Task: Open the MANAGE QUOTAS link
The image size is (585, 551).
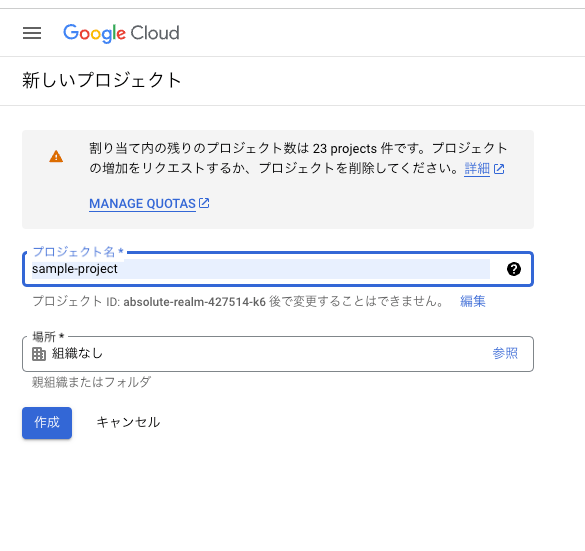Action: [142, 204]
